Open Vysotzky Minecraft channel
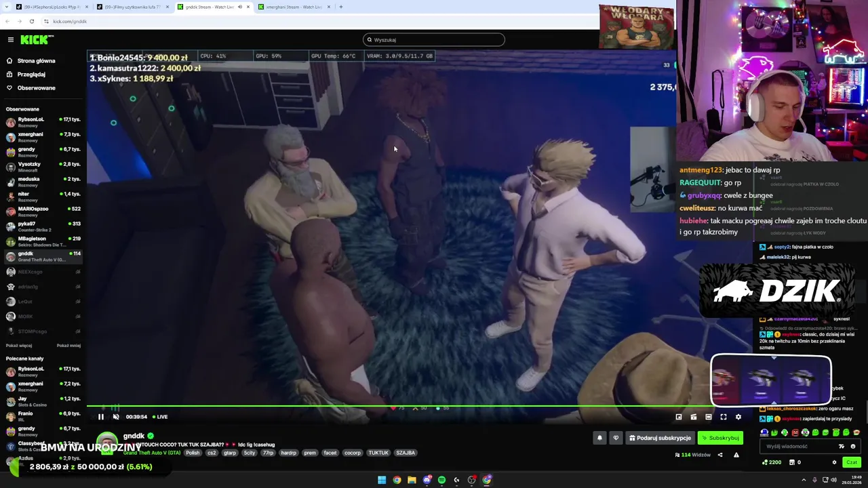Viewport: 868px width, 488px height. pos(42,167)
